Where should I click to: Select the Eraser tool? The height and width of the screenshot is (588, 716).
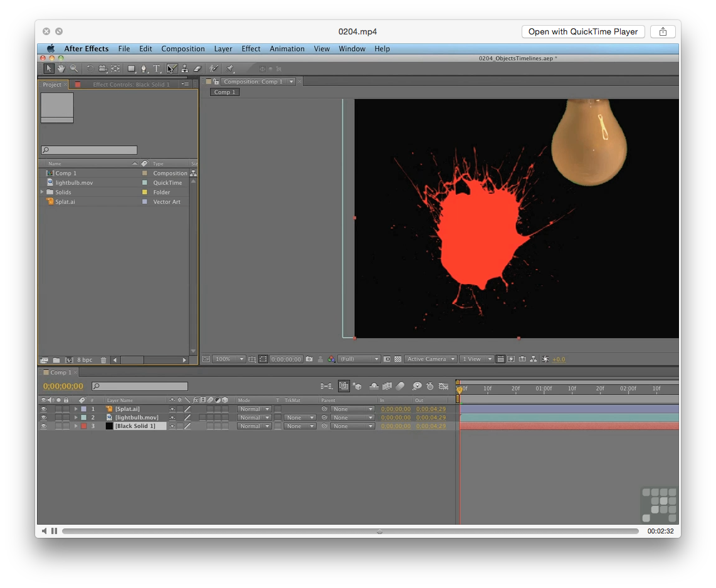[197, 68]
